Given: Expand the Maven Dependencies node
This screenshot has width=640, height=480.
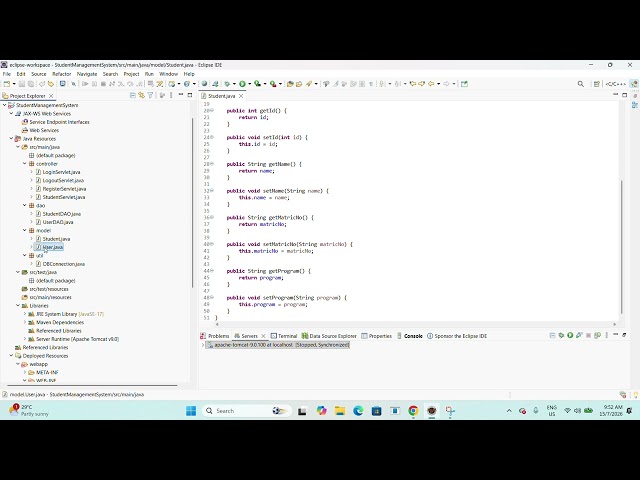Looking at the screenshot, I should [24, 322].
